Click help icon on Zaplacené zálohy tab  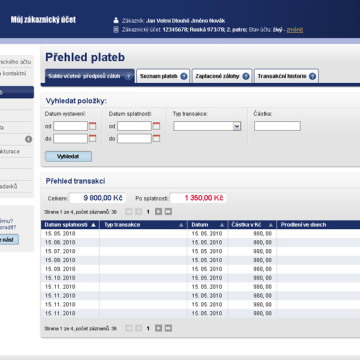(246, 76)
